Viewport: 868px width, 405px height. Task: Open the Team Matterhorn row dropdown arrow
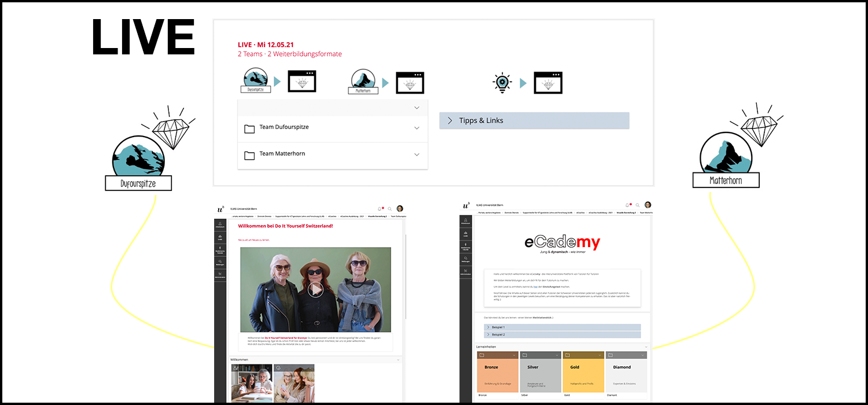pyautogui.click(x=417, y=154)
